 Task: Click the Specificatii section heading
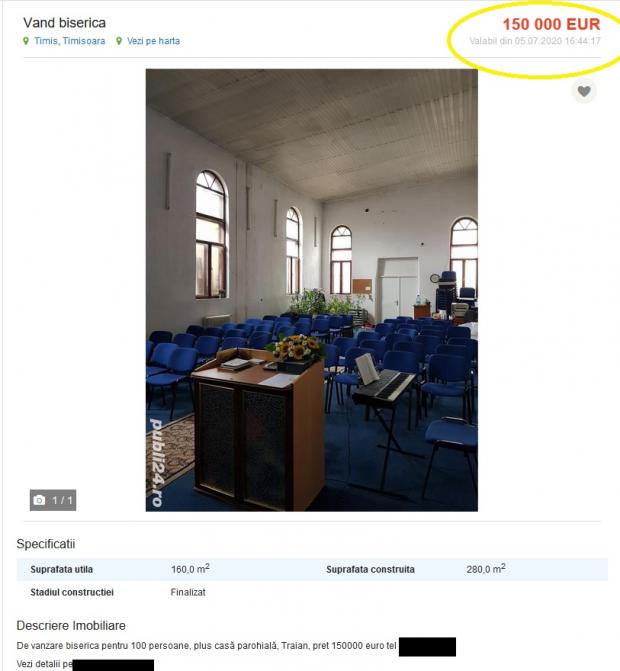point(46,544)
